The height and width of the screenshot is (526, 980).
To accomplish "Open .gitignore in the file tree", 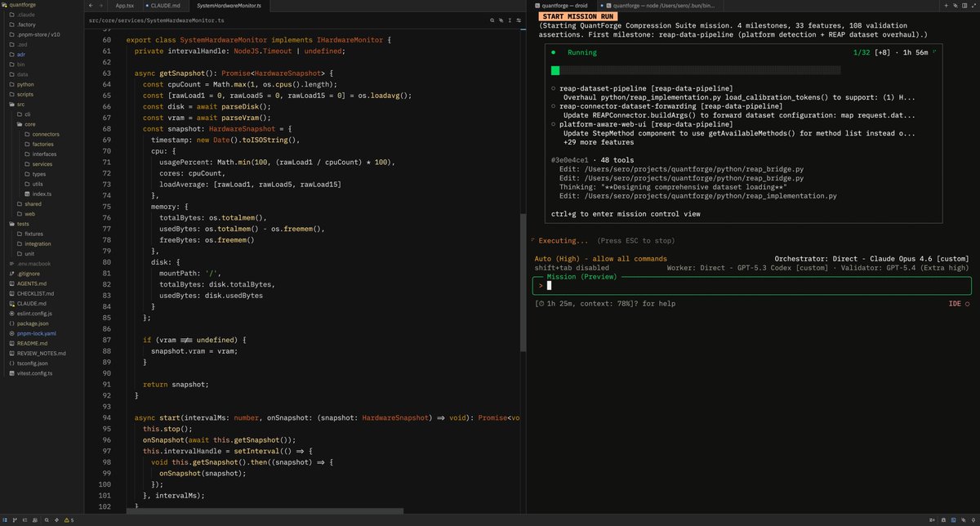I will coord(29,273).
